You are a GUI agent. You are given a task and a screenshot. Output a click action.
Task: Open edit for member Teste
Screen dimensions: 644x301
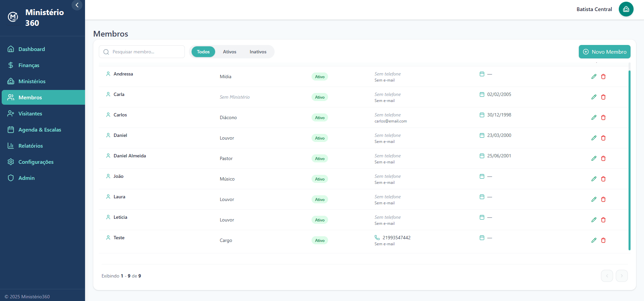pos(594,240)
